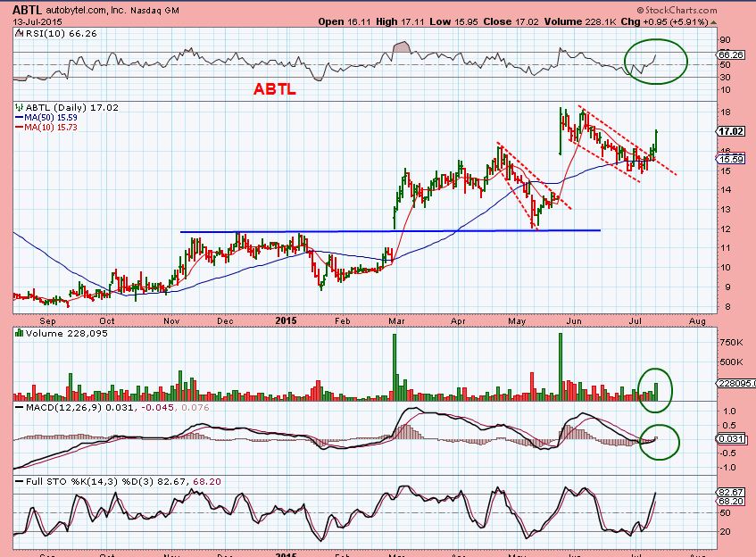This screenshot has height=557, width=756.
Task: Click the tall green volume spike in late May
Action: 561,367
